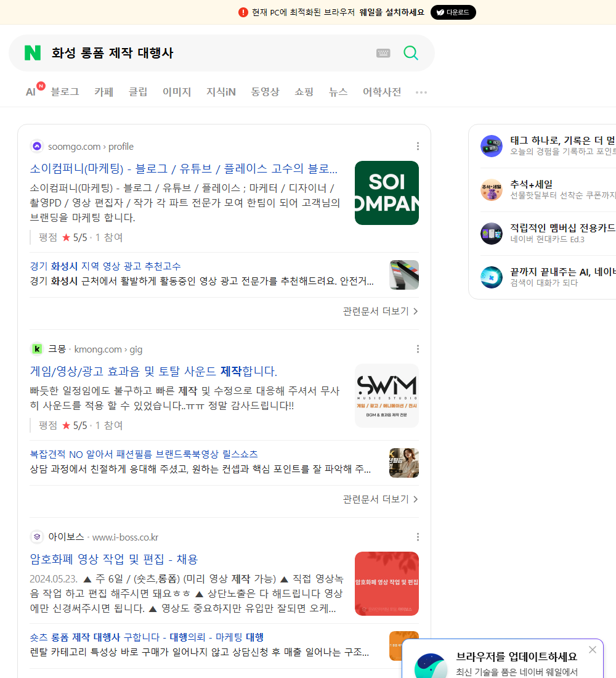Click the red warning icon in top banner
Viewport: 616px width, 678px height.
click(x=243, y=12)
